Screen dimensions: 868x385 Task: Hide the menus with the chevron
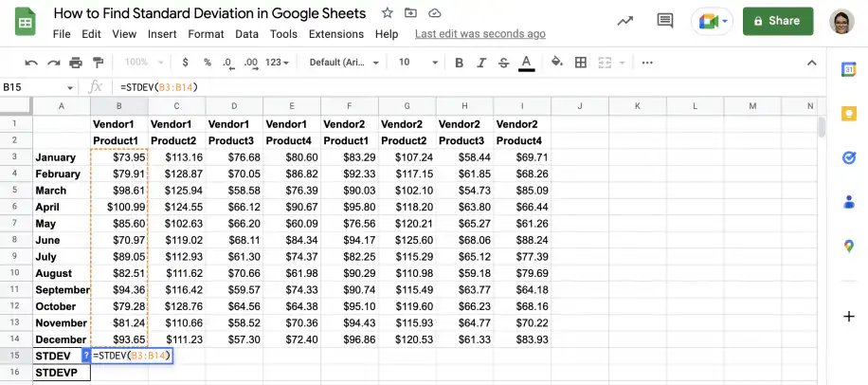point(812,63)
